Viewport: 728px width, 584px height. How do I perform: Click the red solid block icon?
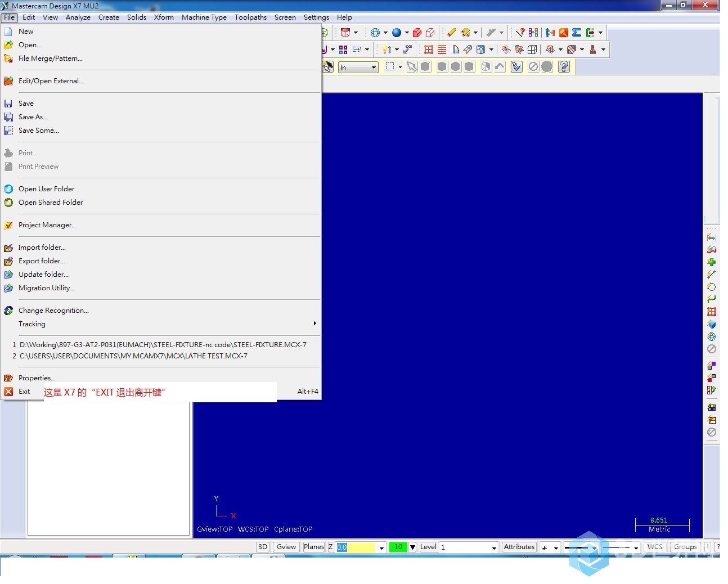(x=417, y=33)
